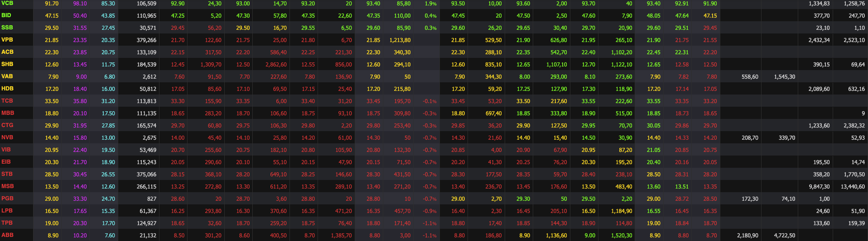Click the EIB stock symbol
The image size is (868, 241).
coord(6,162)
